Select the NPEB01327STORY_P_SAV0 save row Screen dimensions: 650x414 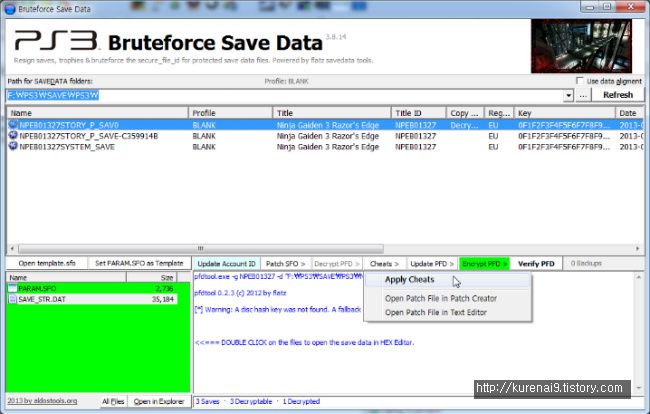click(x=325, y=125)
